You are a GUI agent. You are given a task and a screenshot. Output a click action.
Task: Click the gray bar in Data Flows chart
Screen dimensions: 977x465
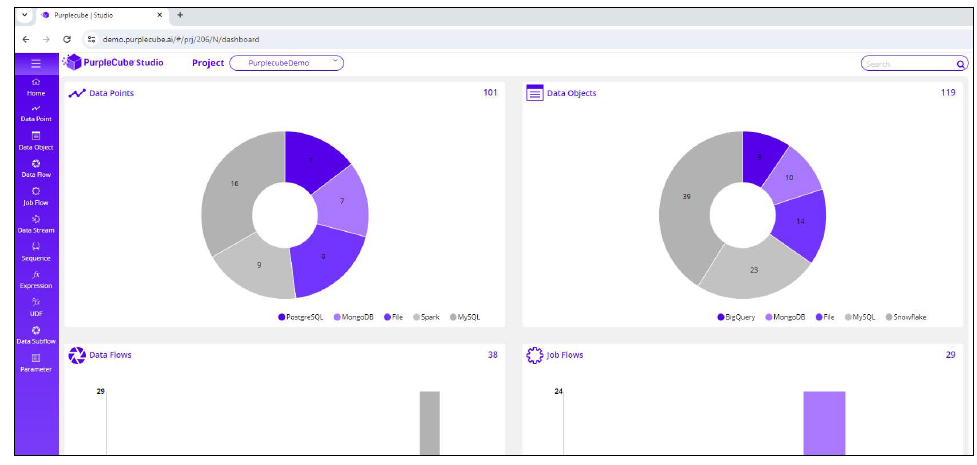pyautogui.click(x=429, y=423)
